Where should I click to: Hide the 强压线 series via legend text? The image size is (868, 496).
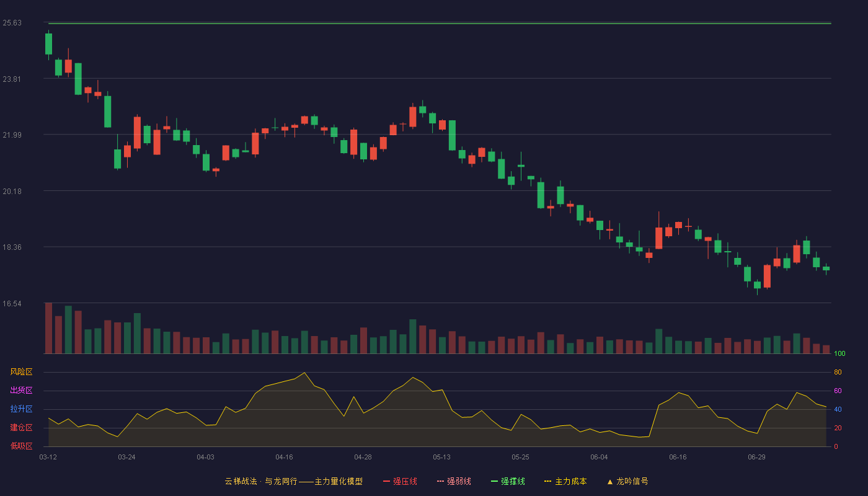click(405, 481)
